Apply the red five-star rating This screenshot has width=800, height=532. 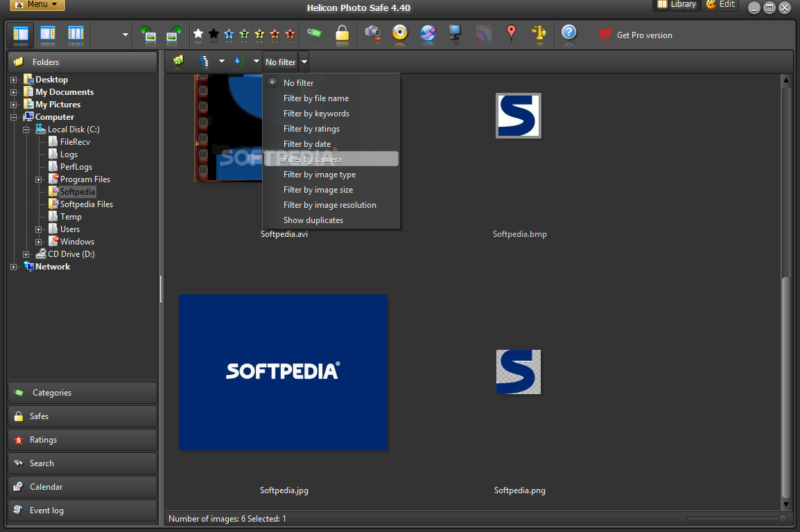click(x=290, y=34)
